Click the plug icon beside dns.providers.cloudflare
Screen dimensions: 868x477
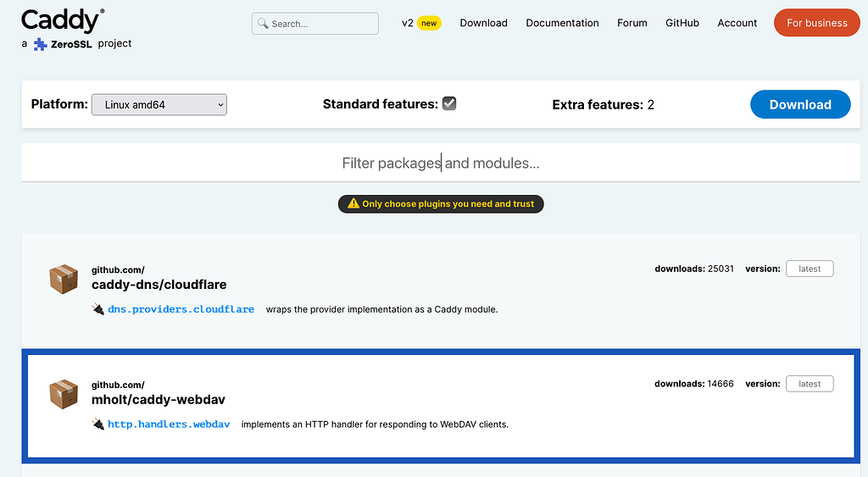[x=98, y=308]
